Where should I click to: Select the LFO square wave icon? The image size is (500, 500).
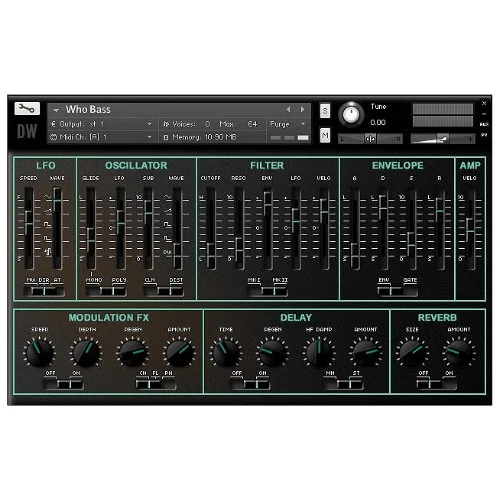pos(48,224)
